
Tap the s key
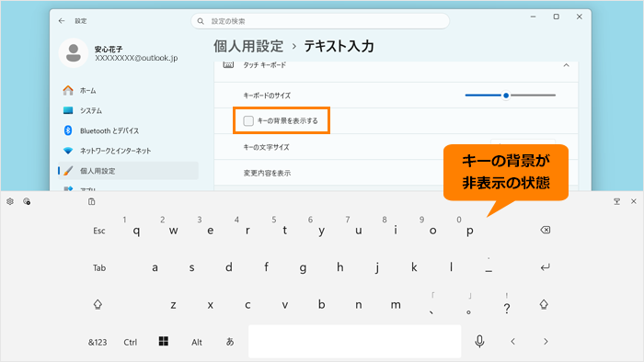click(191, 267)
